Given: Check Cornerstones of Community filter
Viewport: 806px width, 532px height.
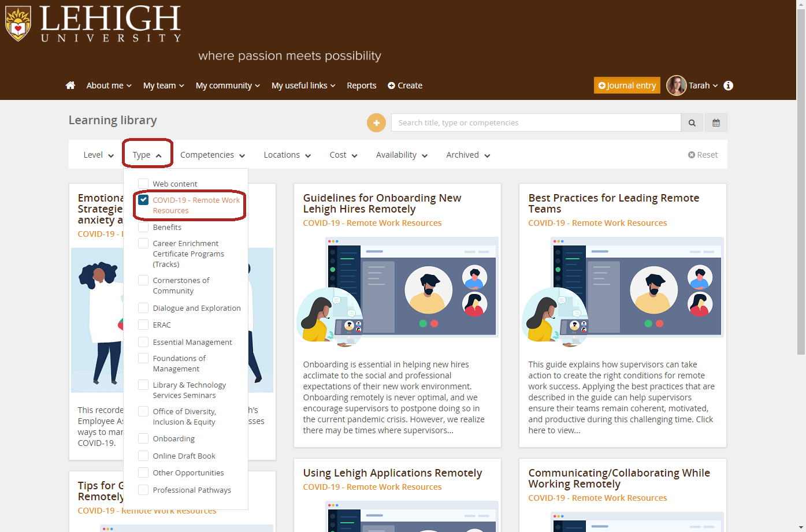Looking at the screenshot, I should click(x=143, y=280).
